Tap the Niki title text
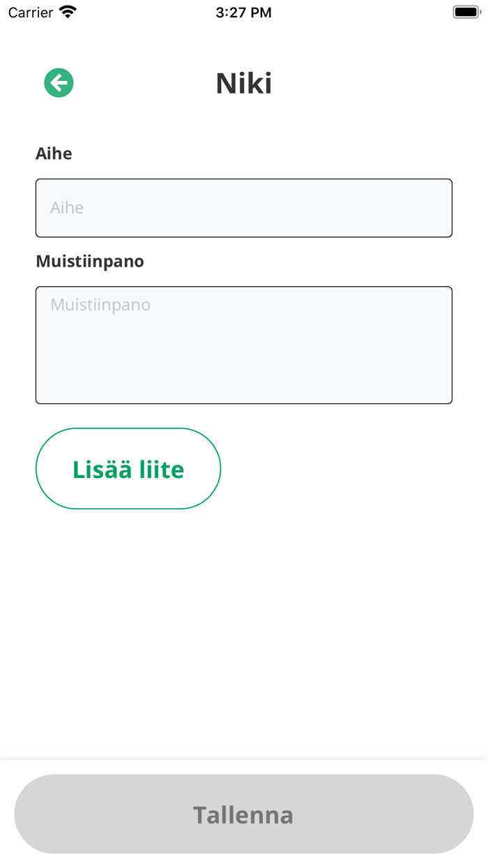This screenshot has height=868, width=488. click(x=243, y=82)
